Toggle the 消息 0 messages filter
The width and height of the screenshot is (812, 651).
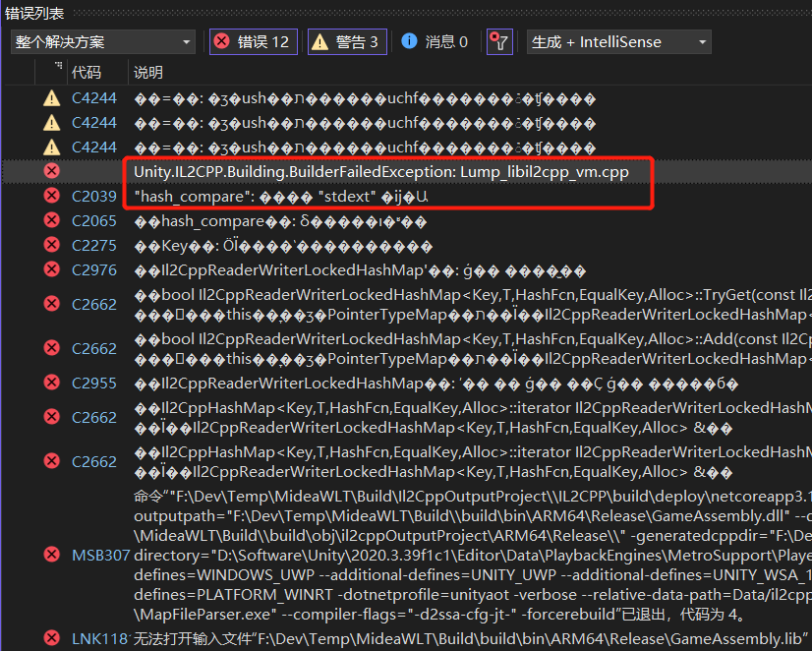(x=435, y=42)
